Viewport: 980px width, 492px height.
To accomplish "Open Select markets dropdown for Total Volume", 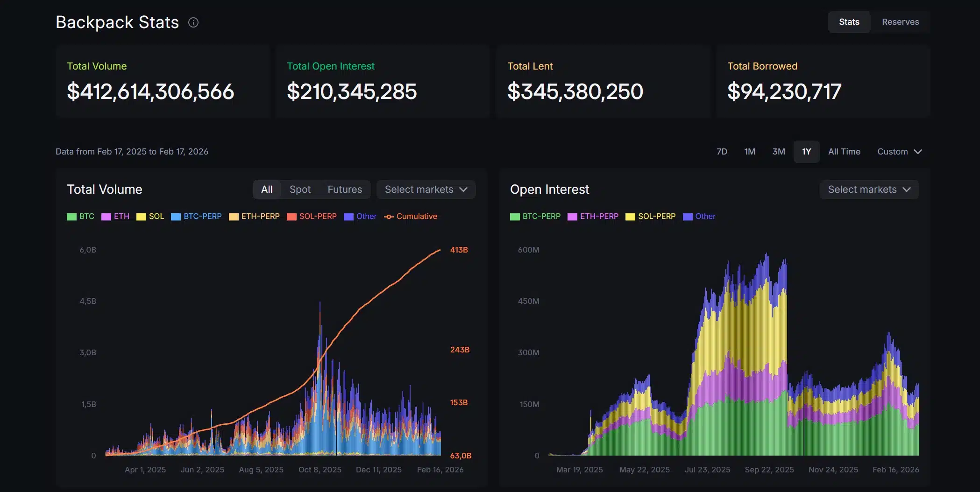I will [x=426, y=190].
